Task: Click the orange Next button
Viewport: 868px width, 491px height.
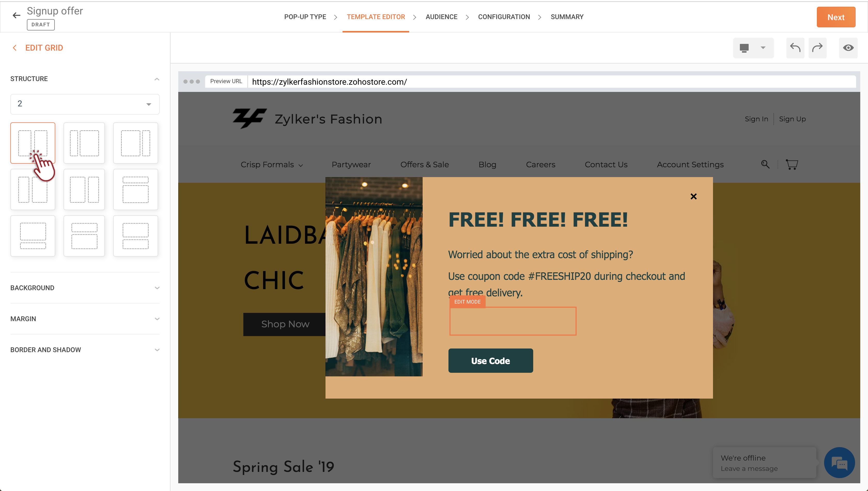Action: [x=836, y=17]
